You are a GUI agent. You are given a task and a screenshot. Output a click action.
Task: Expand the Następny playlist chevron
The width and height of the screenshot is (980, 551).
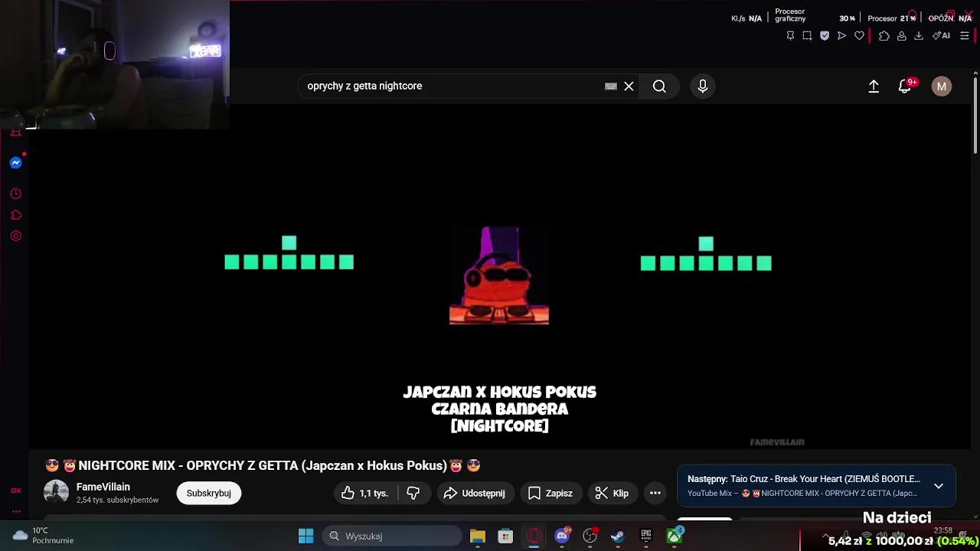pos(939,486)
